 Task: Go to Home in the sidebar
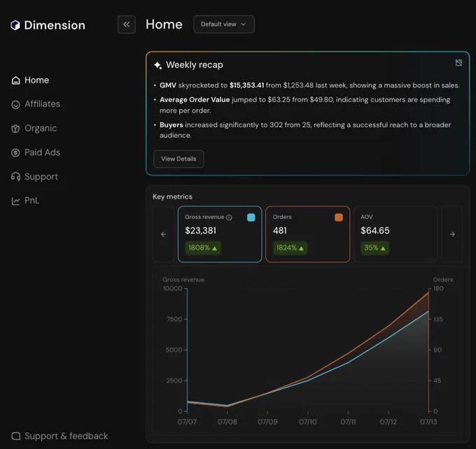pyautogui.click(x=30, y=80)
